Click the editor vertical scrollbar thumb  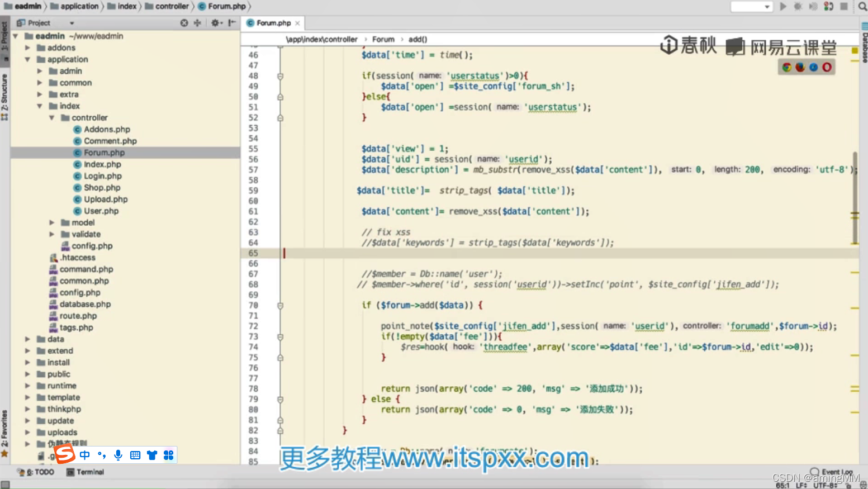click(855, 198)
